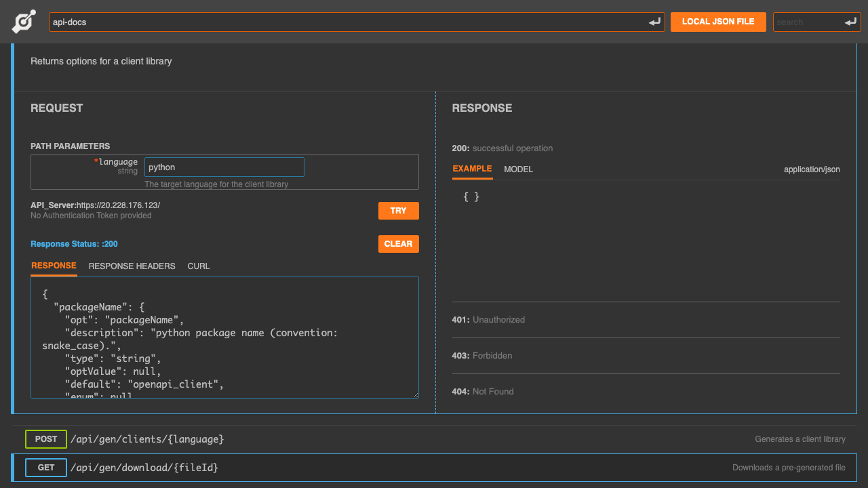Click the PATH PARAMETERS heading
Viewport: 868px width, 488px height.
pyautogui.click(x=70, y=146)
